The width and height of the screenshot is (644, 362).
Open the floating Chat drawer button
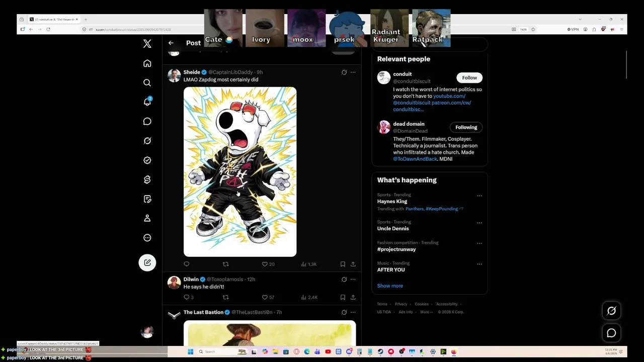(x=611, y=333)
